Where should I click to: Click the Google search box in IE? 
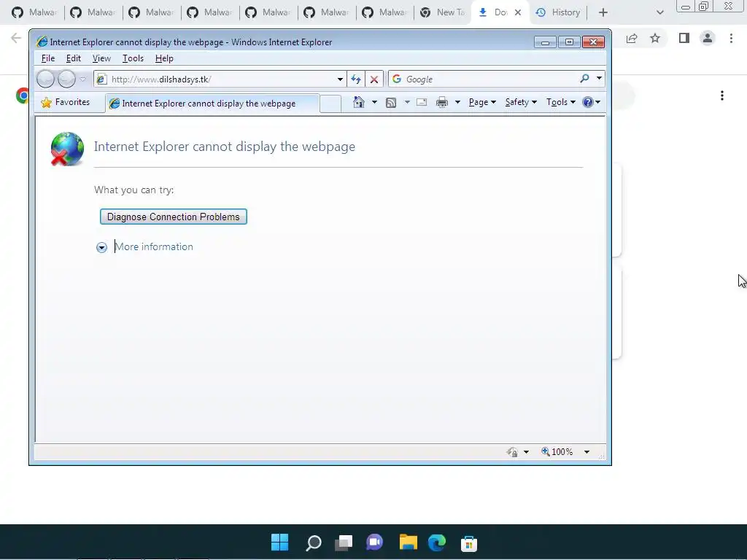point(486,79)
